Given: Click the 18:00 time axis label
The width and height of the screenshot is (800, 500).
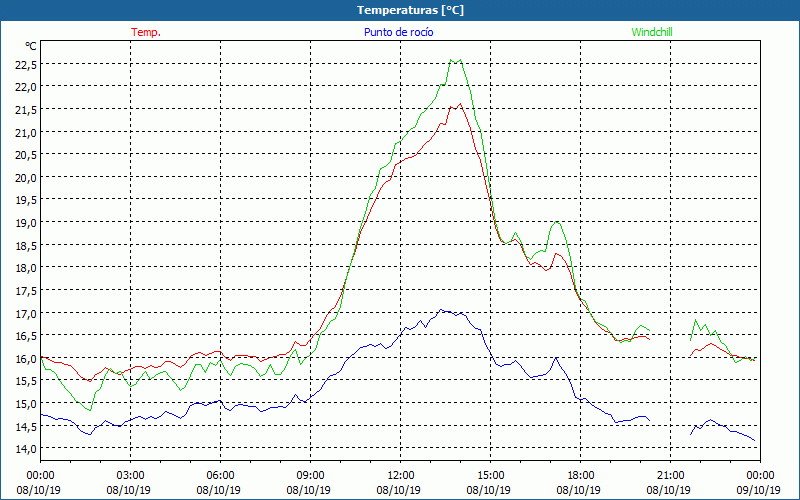Looking at the screenshot, I should pyautogui.click(x=581, y=475).
